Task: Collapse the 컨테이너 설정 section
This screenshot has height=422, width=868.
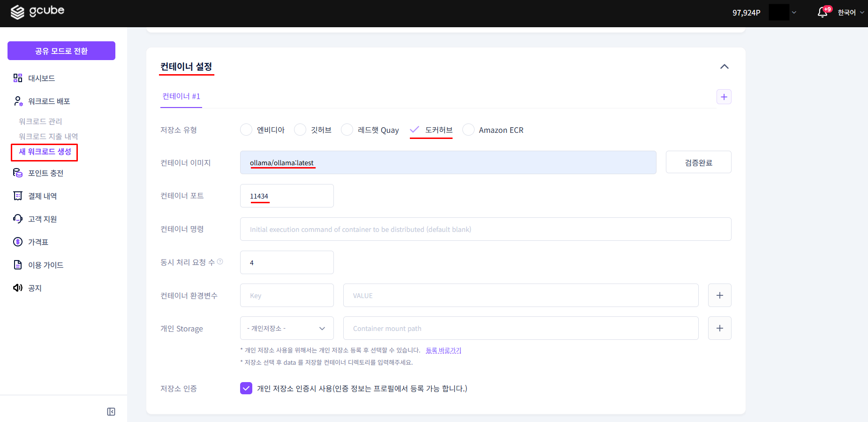Action: pyautogui.click(x=725, y=67)
